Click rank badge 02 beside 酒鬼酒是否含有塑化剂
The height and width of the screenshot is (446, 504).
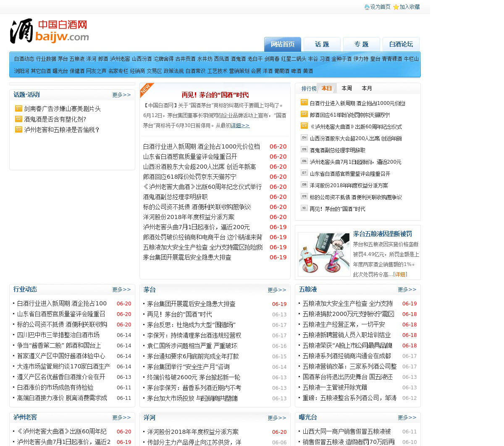(18, 119)
